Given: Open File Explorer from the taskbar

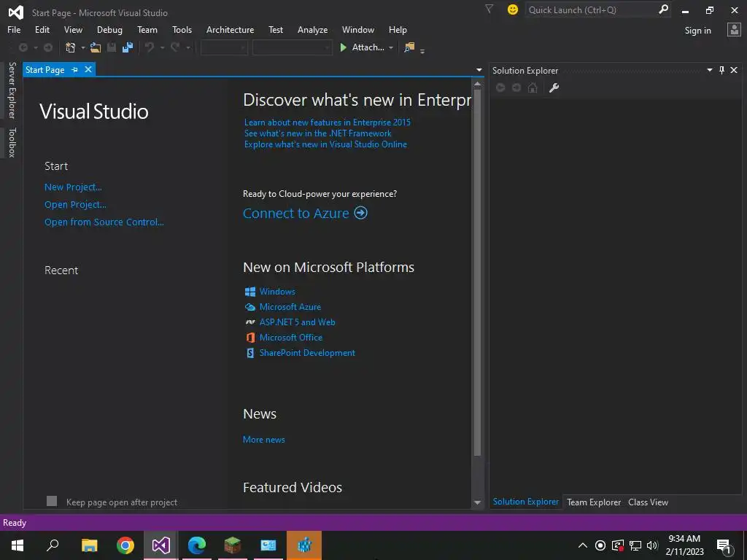Looking at the screenshot, I should pyautogui.click(x=90, y=545).
